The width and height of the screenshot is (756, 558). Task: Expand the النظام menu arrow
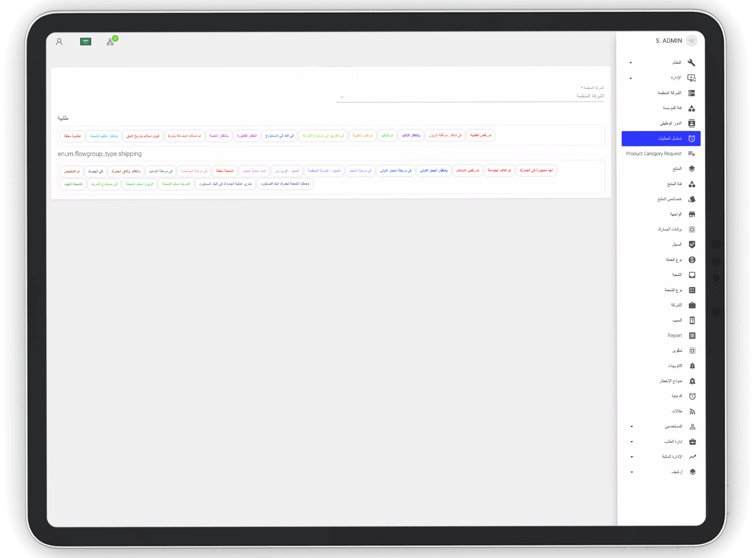[x=630, y=63]
